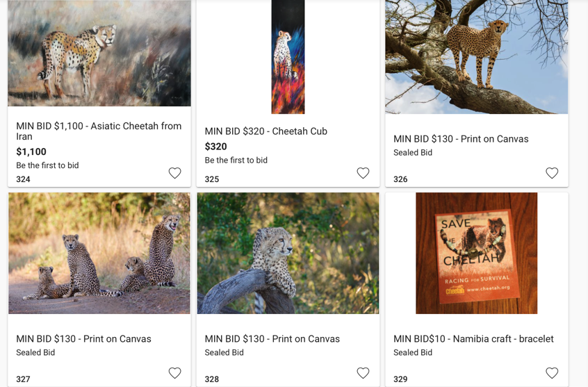Open Save the Cheetah bracelet image
Screen dimensions: 588x387
coord(477,253)
